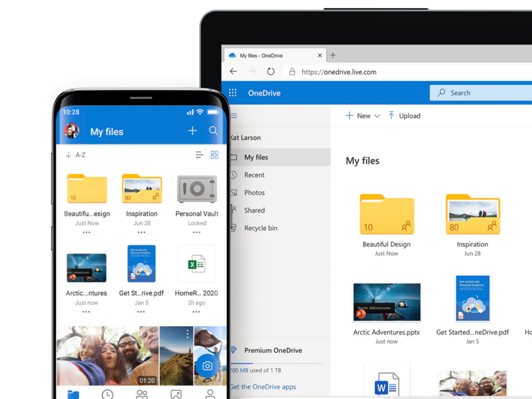
Task: Click the My files title on phone
Action: click(x=107, y=132)
